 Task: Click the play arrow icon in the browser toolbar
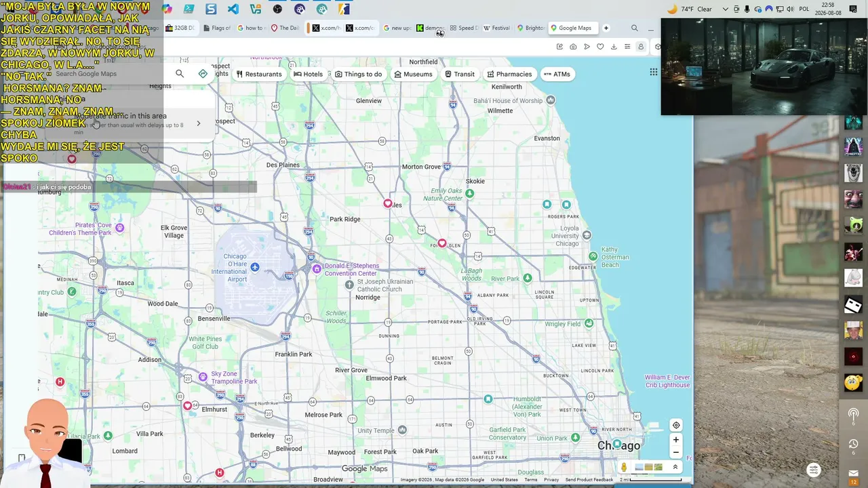point(587,47)
